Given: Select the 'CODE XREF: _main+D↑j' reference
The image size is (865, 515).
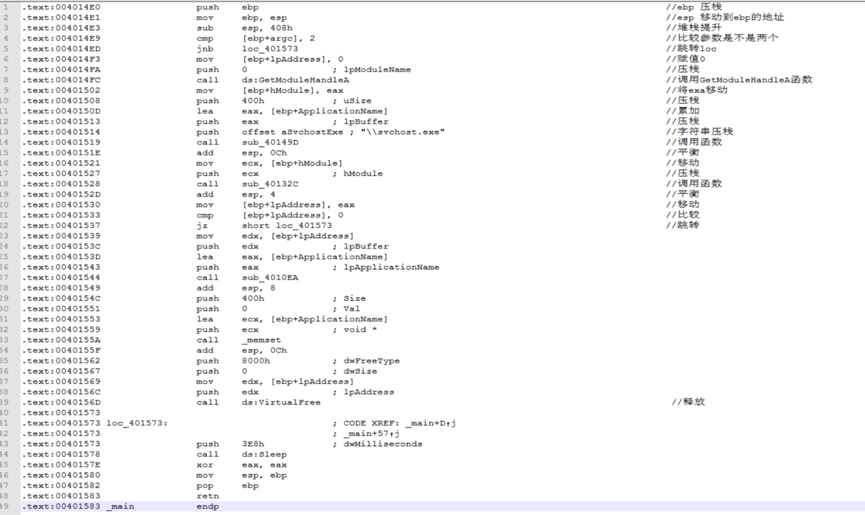Looking at the screenshot, I should pos(400,423).
